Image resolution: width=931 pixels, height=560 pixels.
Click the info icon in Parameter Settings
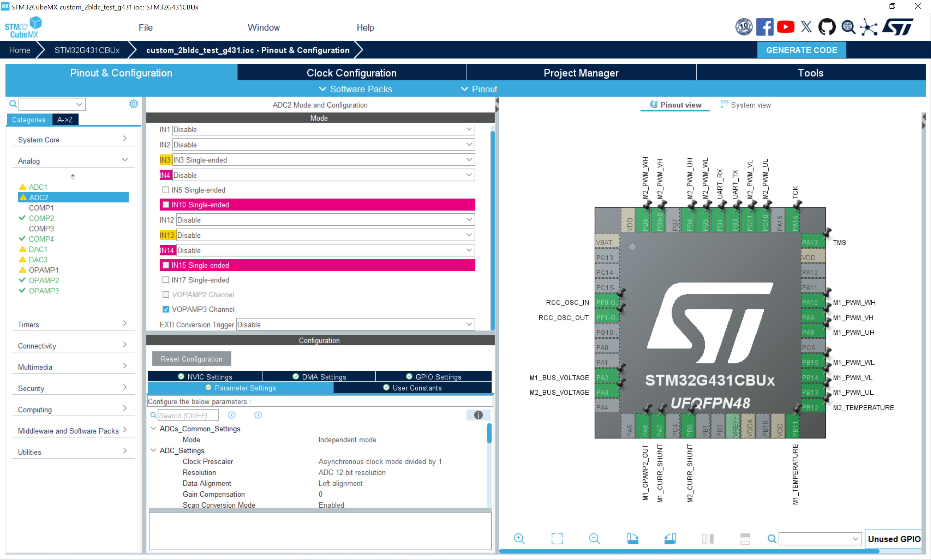(478, 415)
